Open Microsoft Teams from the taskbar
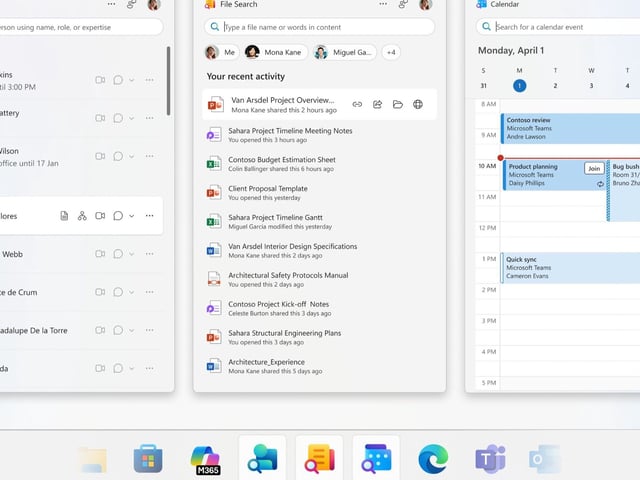 (x=490, y=459)
